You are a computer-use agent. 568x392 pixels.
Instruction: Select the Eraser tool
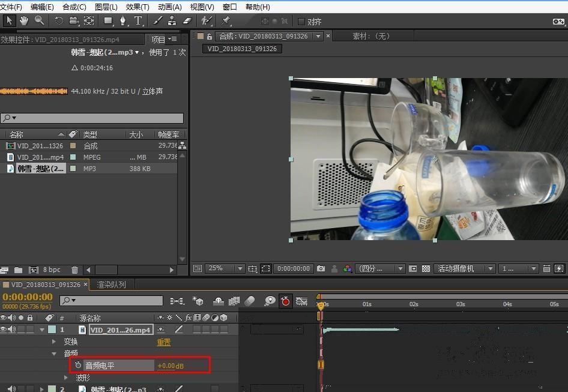click(x=187, y=21)
